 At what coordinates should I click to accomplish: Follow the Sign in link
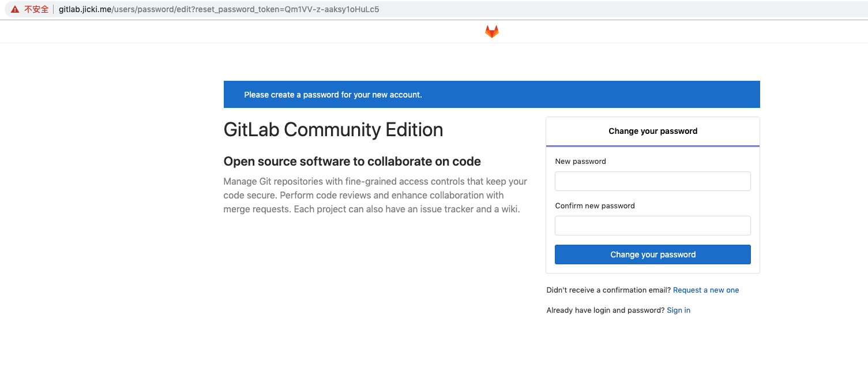point(678,310)
